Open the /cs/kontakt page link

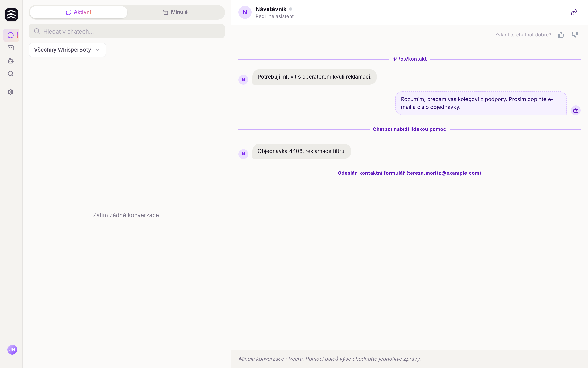point(410,59)
